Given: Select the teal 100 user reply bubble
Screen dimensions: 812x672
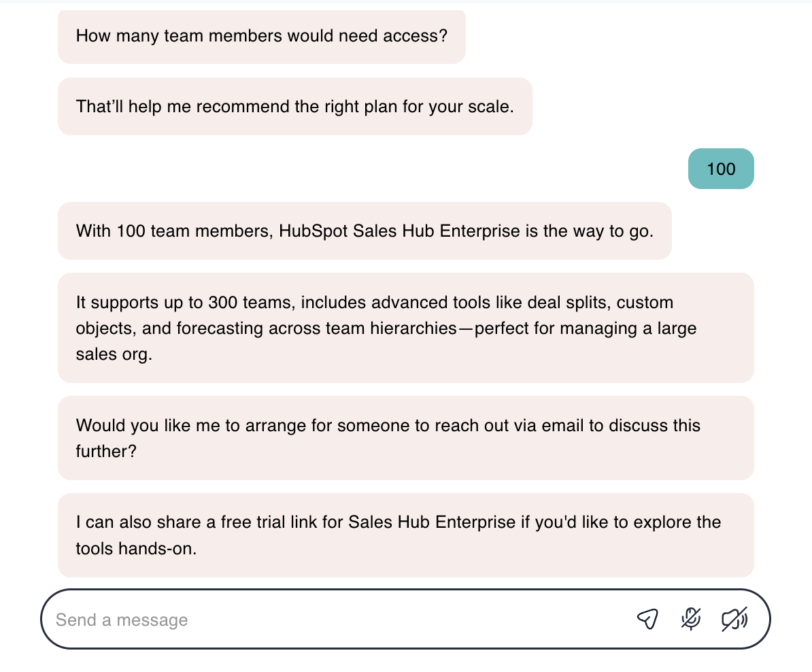Looking at the screenshot, I should pos(721,169).
